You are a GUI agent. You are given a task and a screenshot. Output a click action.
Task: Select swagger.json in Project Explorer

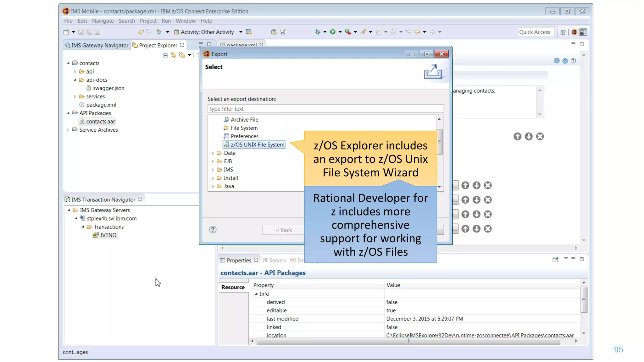(105, 88)
